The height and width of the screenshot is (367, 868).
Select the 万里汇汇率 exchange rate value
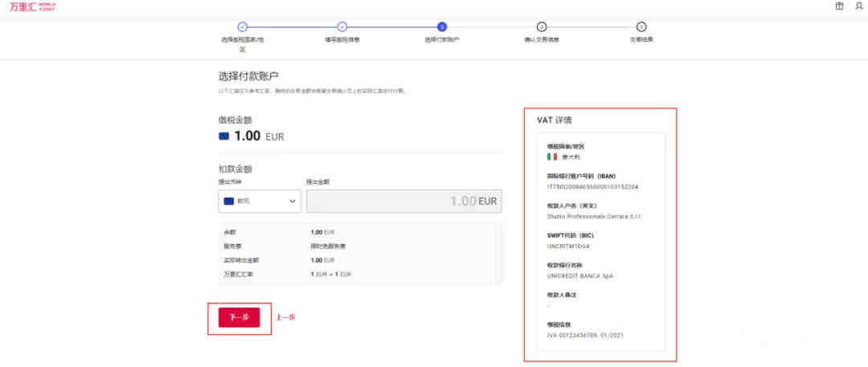tap(330, 274)
